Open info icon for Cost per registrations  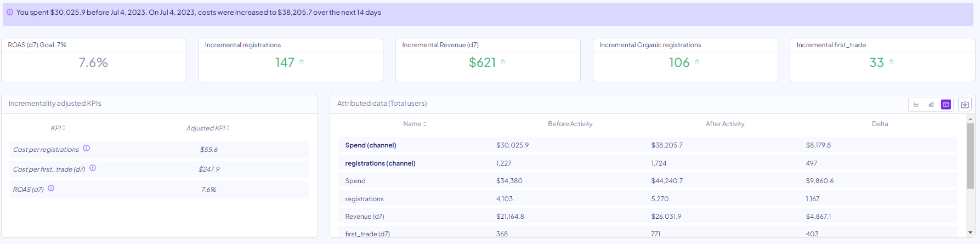coord(87,149)
